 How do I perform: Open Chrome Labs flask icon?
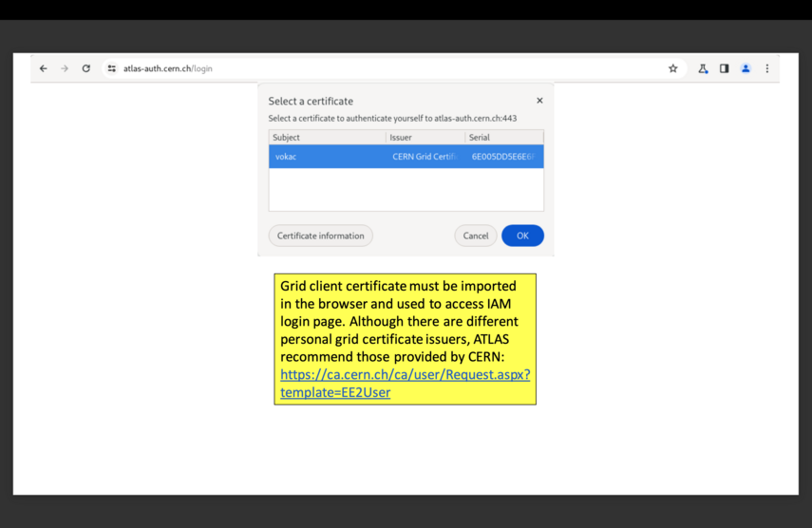click(x=703, y=68)
